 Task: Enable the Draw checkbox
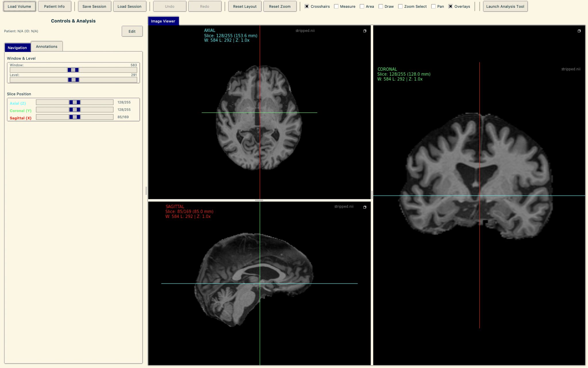coord(381,6)
